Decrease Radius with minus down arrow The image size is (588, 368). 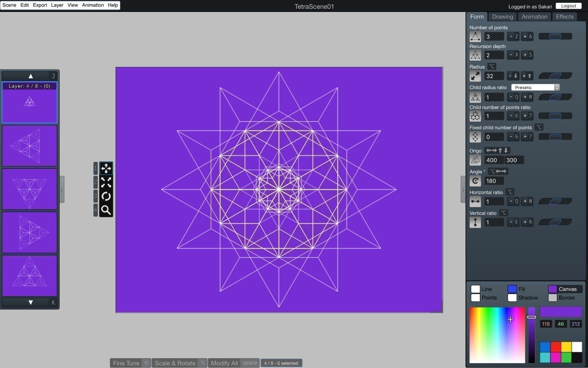tap(513, 76)
